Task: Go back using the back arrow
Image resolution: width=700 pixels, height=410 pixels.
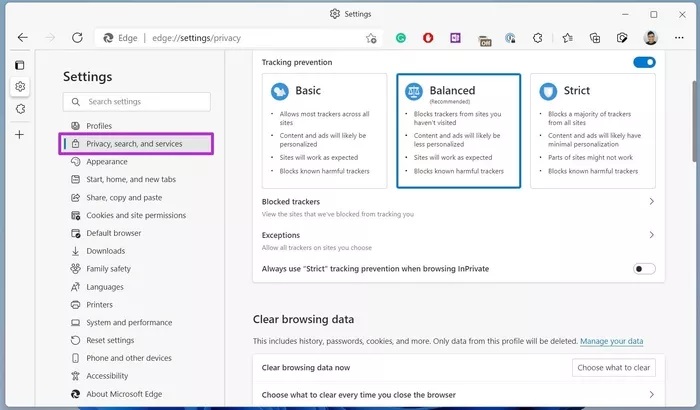Action: (x=22, y=38)
